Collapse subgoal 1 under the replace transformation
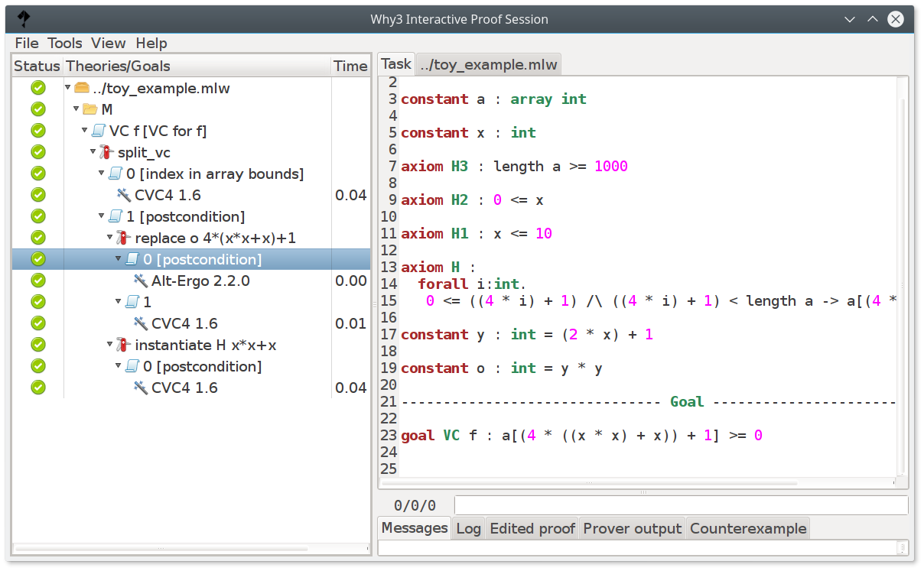The image size is (924, 571). [119, 302]
